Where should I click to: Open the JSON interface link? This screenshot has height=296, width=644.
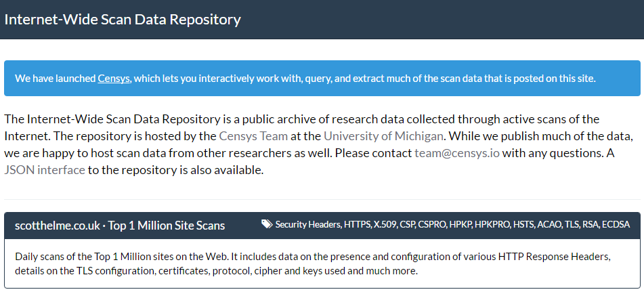click(45, 170)
